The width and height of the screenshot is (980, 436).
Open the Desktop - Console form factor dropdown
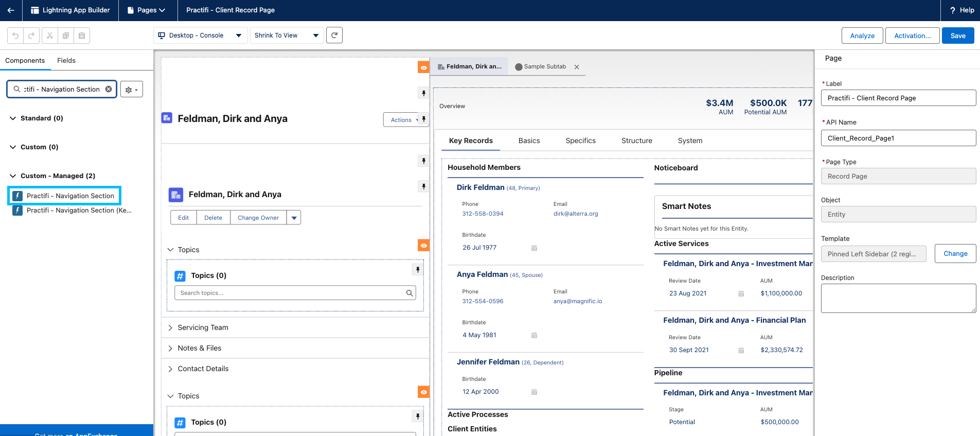click(200, 36)
